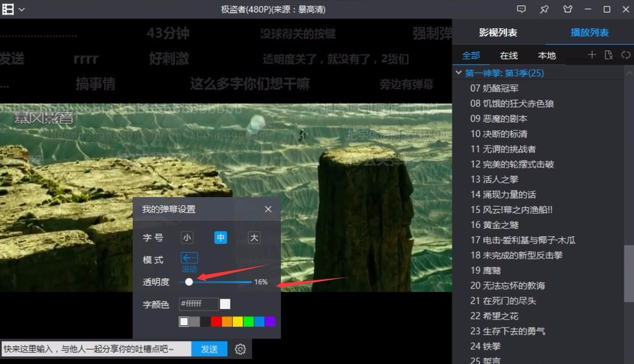The width and height of the screenshot is (634, 364).
Task: Expand the dropdown arrow next to menu icon
Action: coord(21,9)
